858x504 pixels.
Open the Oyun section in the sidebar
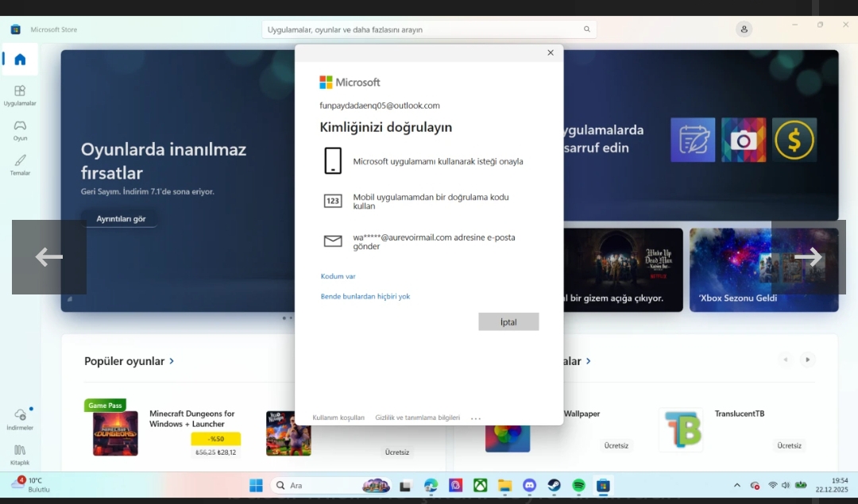[x=20, y=131]
